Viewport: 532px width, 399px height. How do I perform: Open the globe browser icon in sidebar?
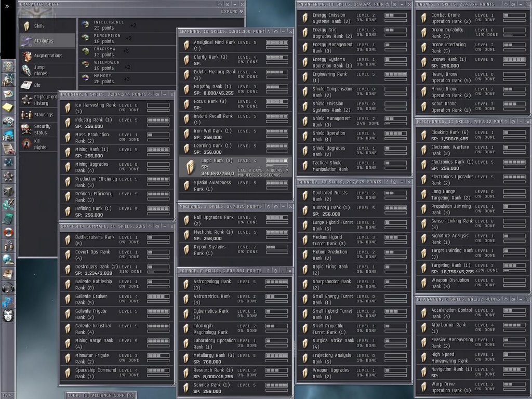(8, 260)
